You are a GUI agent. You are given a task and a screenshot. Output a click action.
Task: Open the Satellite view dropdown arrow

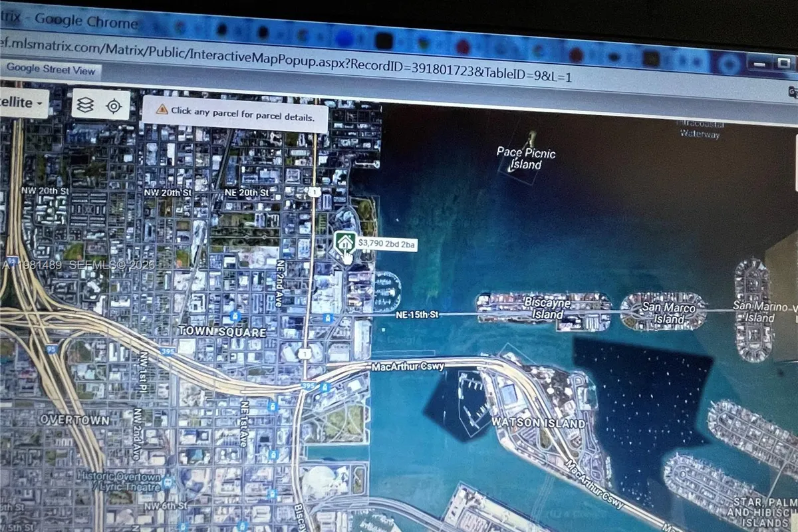tap(40, 104)
